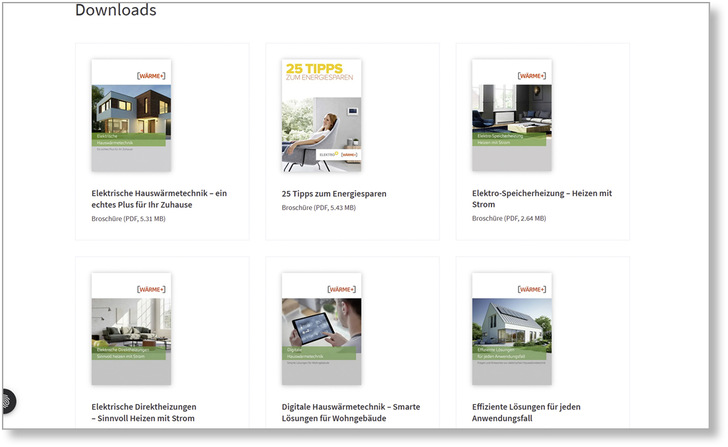728x447 pixels.
Task: Click 'Elektrische Direktheizungen – Sinnvoll Heizen mit Strom' title
Action: 144,413
